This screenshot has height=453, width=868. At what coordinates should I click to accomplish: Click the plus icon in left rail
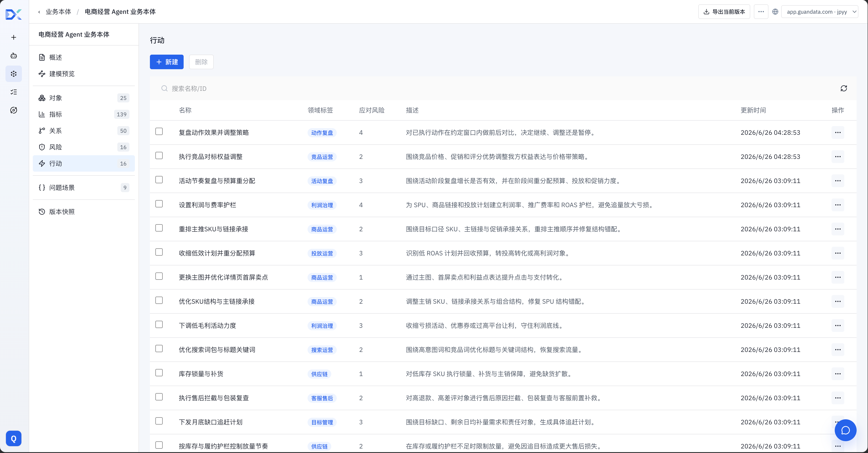[13, 37]
